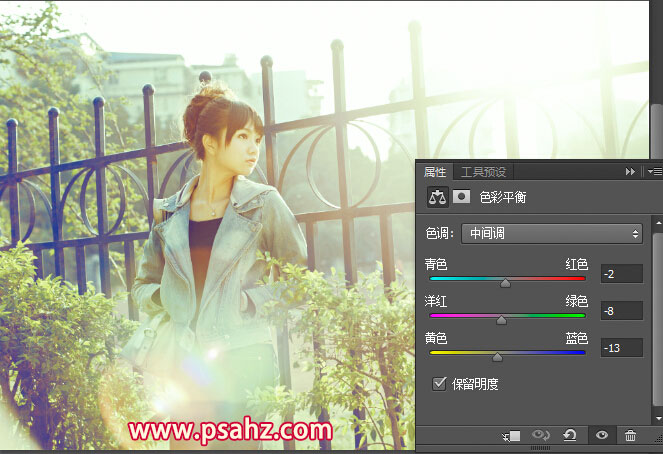The height and width of the screenshot is (454, 663).
Task: Open the 色调 tone dropdown
Action: point(551,234)
